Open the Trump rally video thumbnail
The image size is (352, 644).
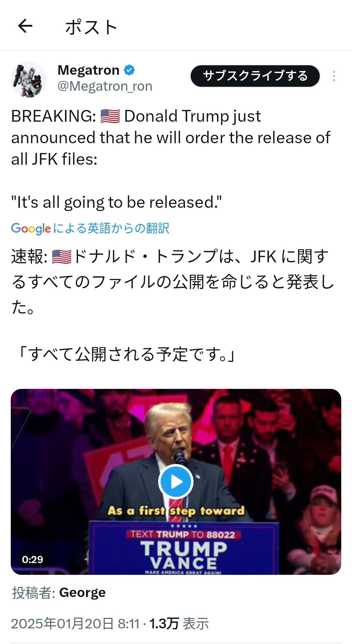pos(176,482)
